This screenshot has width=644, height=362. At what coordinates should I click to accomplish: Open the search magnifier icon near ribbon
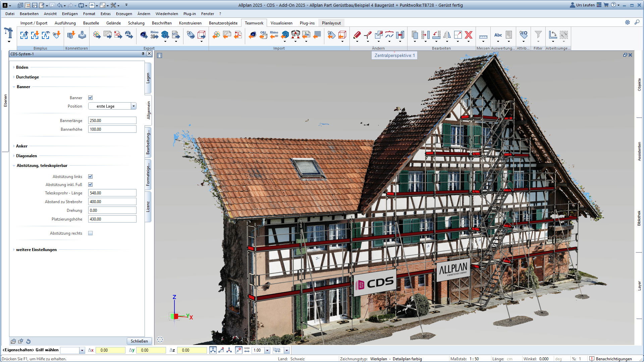point(637,22)
